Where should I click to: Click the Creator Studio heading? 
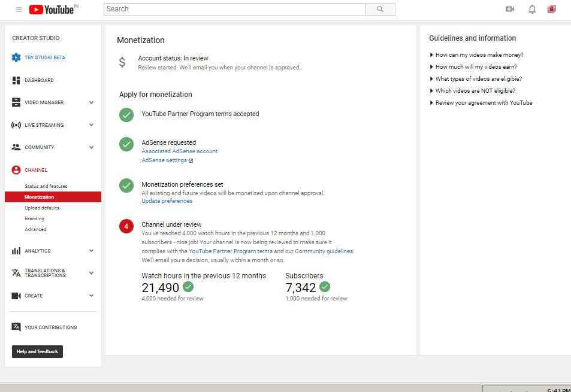[36, 38]
